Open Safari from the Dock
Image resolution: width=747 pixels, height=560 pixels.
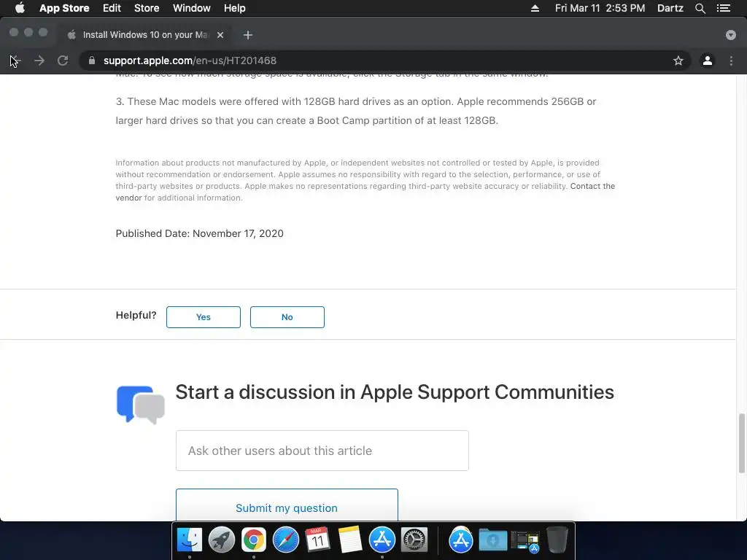coord(286,540)
